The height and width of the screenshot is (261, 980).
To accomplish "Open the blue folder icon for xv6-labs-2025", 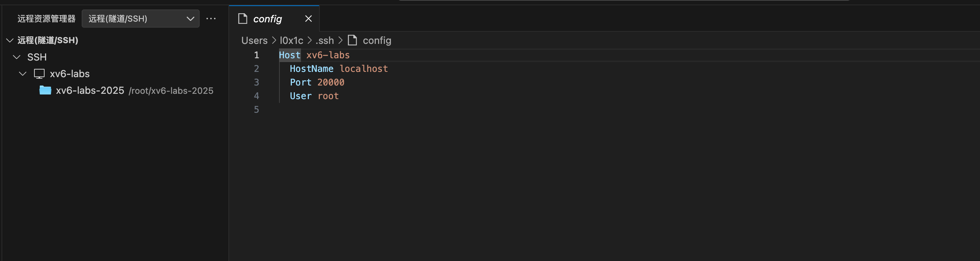I will click(x=45, y=90).
